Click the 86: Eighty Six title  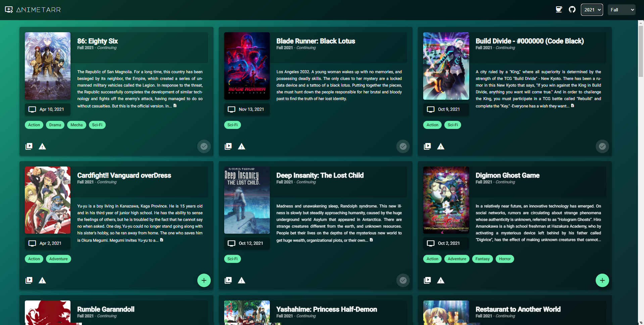[x=98, y=41]
